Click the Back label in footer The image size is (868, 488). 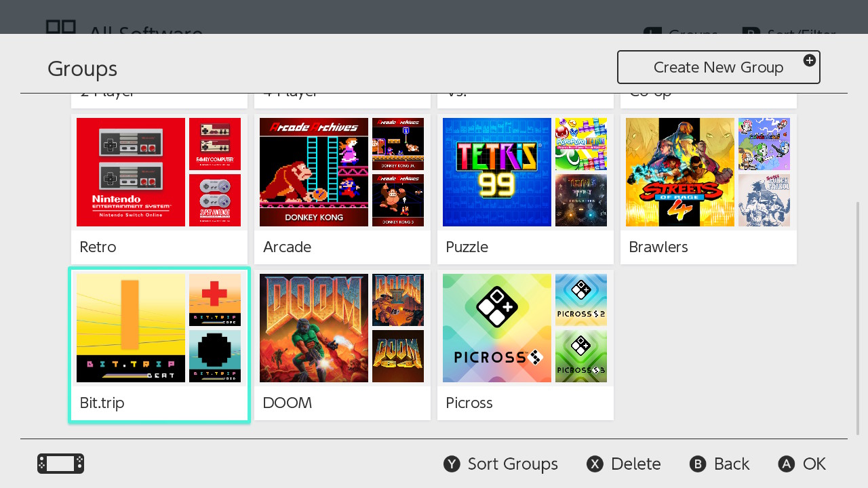(x=731, y=464)
